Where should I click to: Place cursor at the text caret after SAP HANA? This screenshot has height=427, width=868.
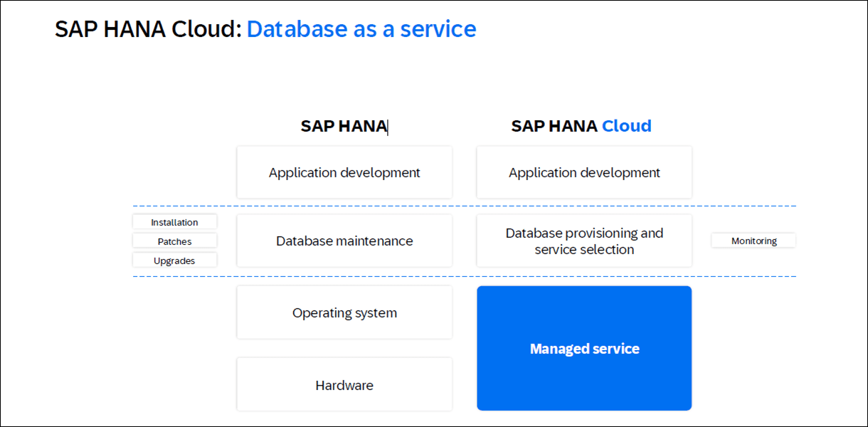pyautogui.click(x=388, y=127)
